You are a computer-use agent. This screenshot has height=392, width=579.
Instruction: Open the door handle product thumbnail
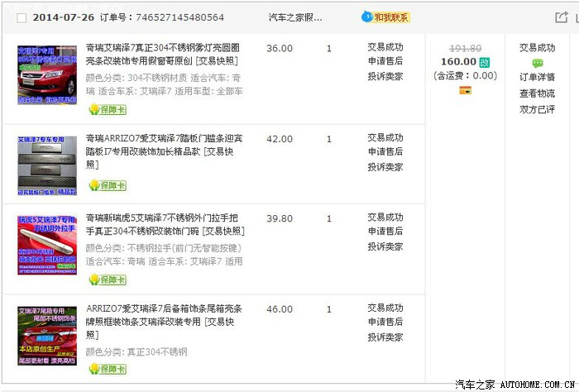click(46, 245)
